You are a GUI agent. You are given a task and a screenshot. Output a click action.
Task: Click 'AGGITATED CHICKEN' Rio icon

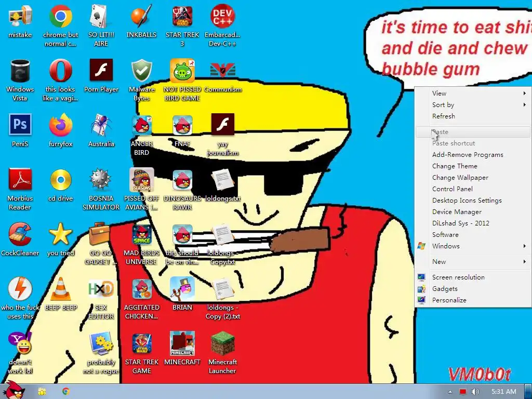pyautogui.click(x=141, y=299)
